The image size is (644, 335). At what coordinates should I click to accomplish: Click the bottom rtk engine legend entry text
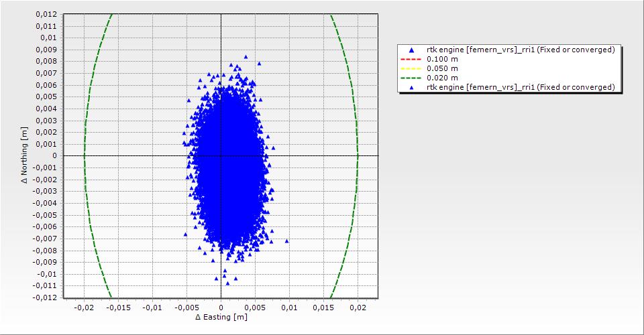521,88
